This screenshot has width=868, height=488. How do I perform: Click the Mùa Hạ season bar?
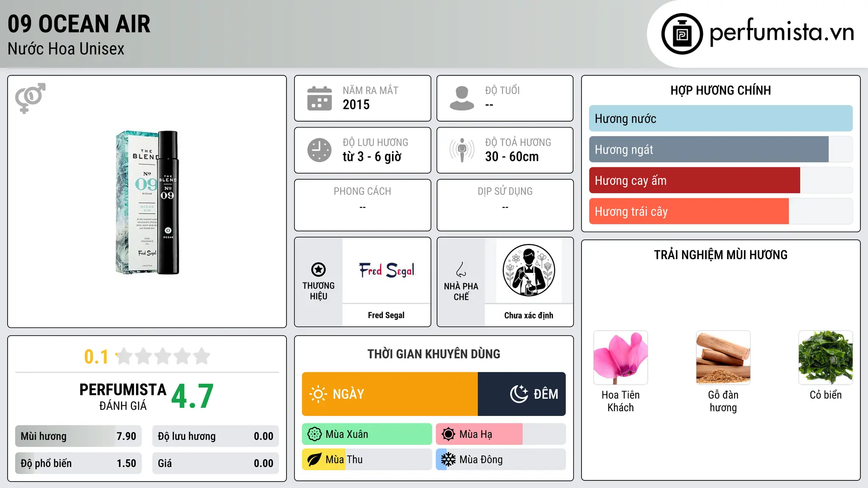[501, 434]
